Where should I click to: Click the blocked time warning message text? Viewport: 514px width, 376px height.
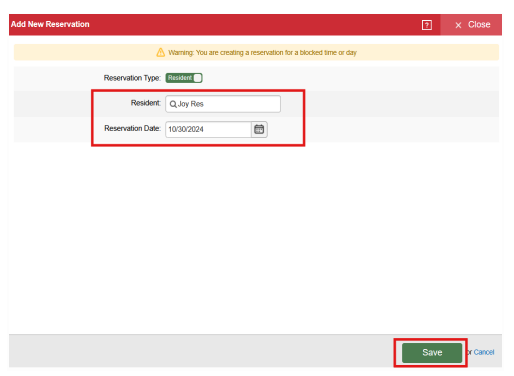pos(262,53)
